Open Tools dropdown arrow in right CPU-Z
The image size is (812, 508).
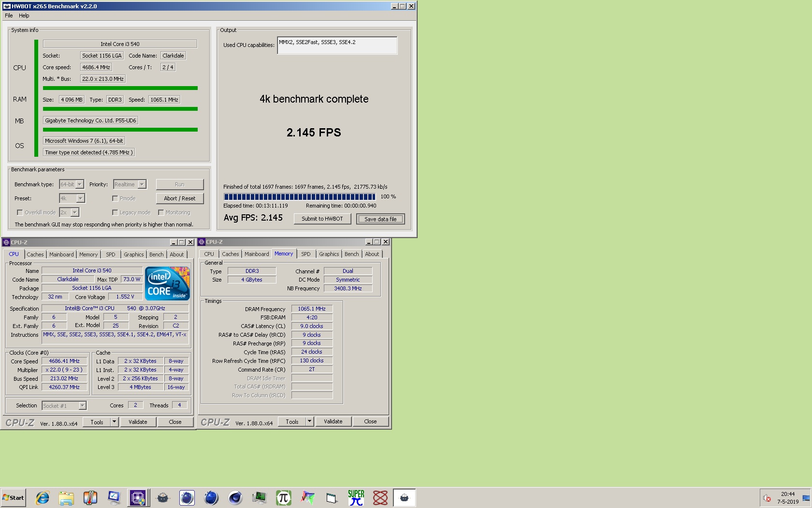point(309,421)
